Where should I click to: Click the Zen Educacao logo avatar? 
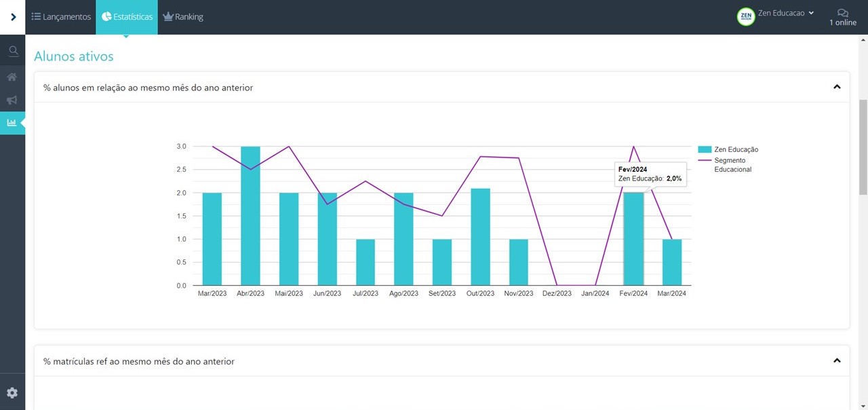[746, 17]
